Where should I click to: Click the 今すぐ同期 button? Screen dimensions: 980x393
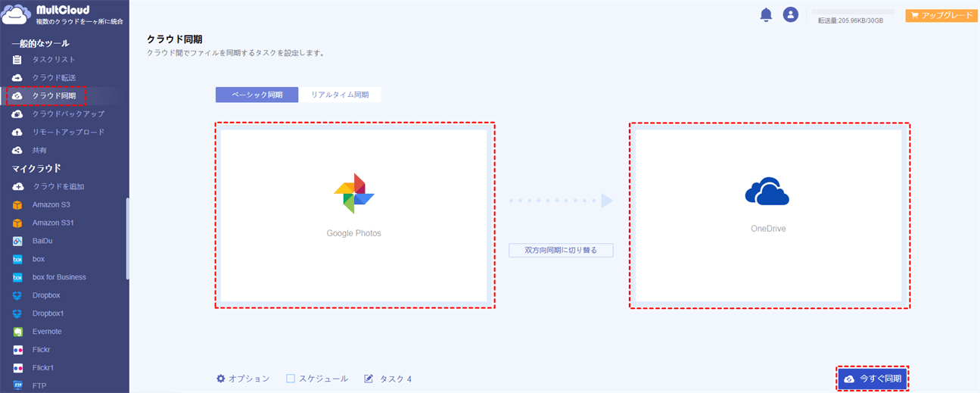click(872, 379)
